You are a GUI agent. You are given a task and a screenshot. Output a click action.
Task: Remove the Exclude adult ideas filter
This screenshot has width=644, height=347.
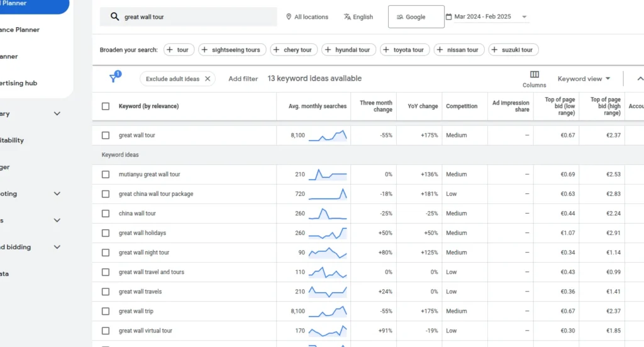[x=208, y=79]
